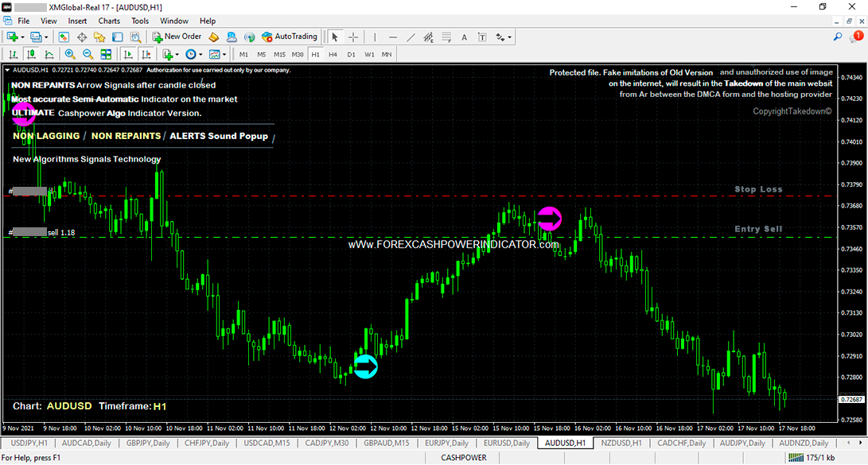
Task: Expand the AUDUSD,H1 chart corner triangle
Action: point(7,70)
